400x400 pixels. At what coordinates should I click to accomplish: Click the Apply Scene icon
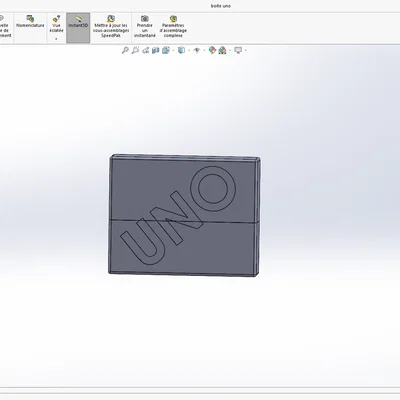point(222,50)
